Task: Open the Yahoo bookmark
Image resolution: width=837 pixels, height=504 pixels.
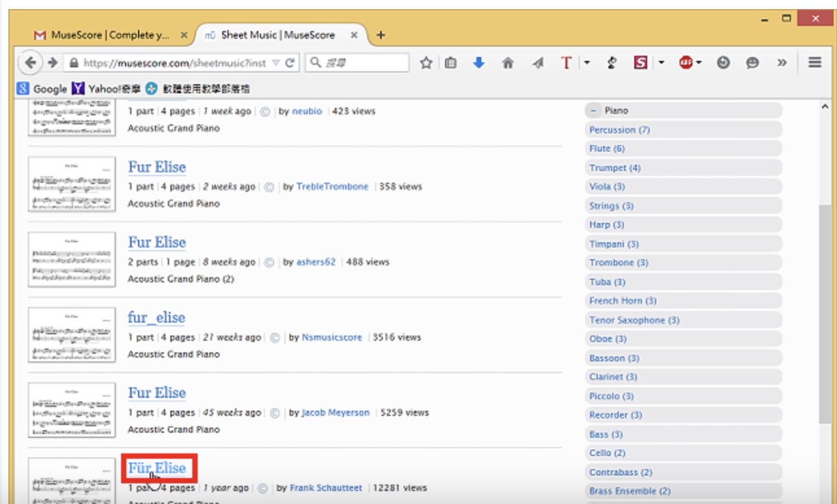Action: (107, 89)
